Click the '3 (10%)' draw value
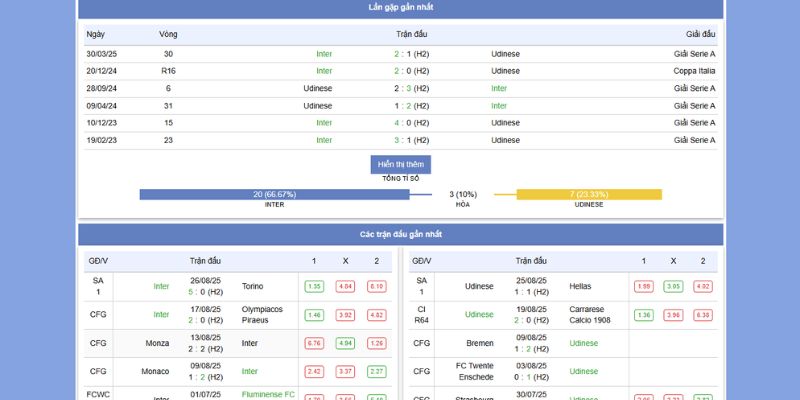The width and height of the screenshot is (800, 400). 463,194
